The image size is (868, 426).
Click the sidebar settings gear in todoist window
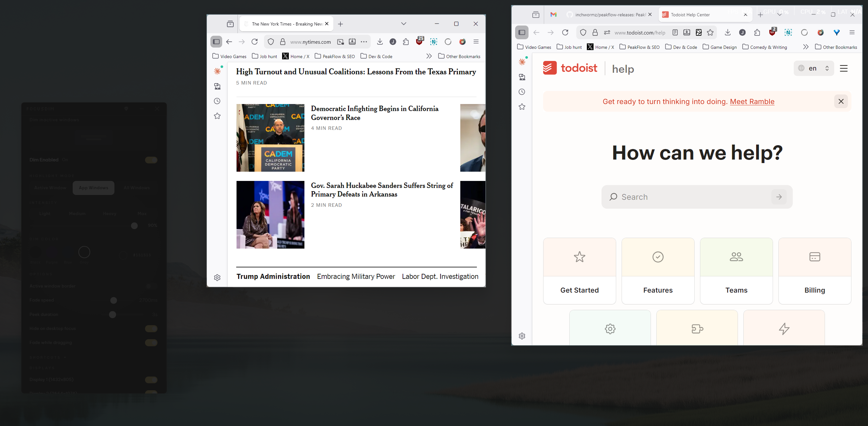(x=522, y=336)
